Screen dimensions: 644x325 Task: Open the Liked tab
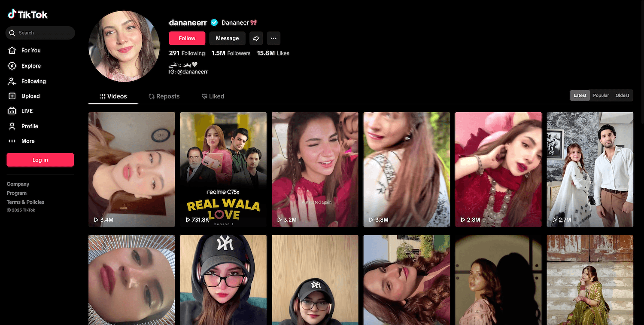coord(213,96)
